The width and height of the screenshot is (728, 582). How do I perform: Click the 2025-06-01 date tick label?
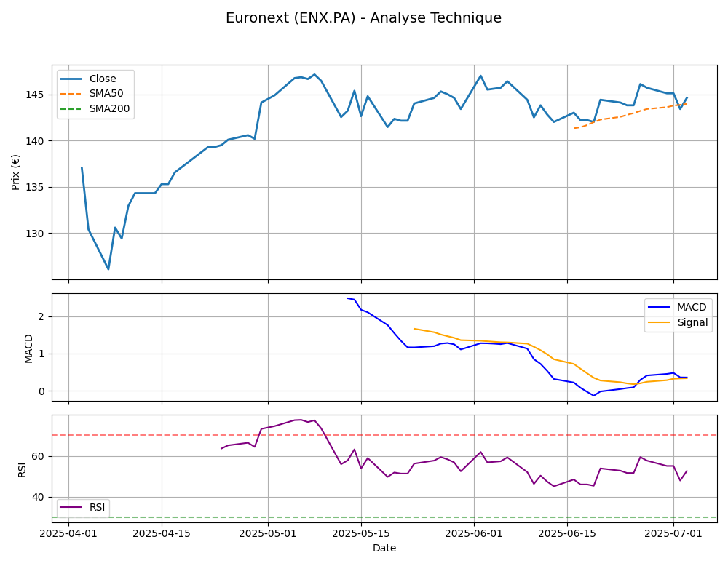pos(474,533)
